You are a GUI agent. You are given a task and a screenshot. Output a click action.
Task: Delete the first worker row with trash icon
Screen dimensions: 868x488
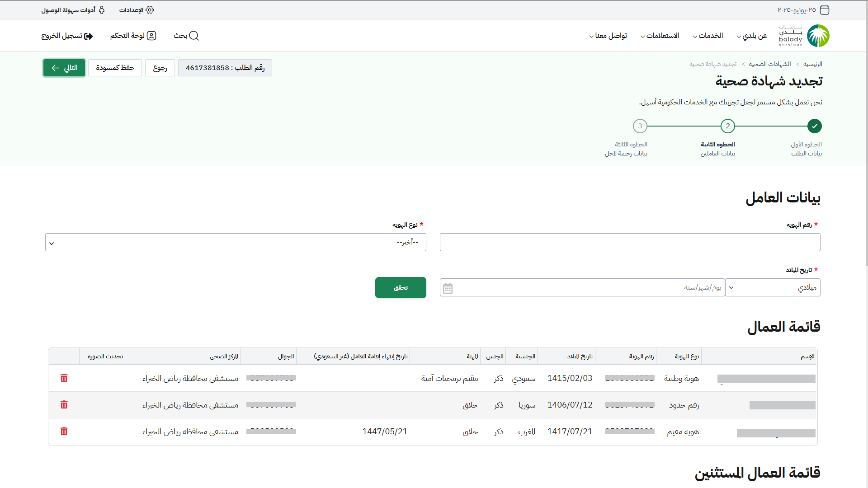point(64,378)
